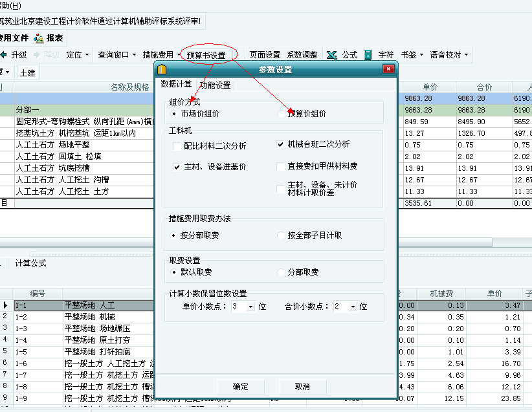Choose 按全部子目计取 radio option
This screenshot has height=412, width=532.
point(280,236)
